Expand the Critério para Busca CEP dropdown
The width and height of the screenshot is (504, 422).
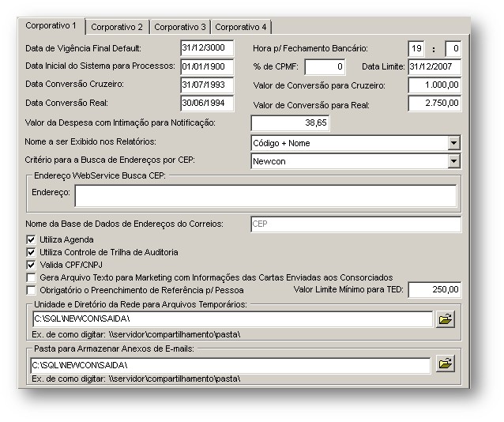click(x=453, y=161)
